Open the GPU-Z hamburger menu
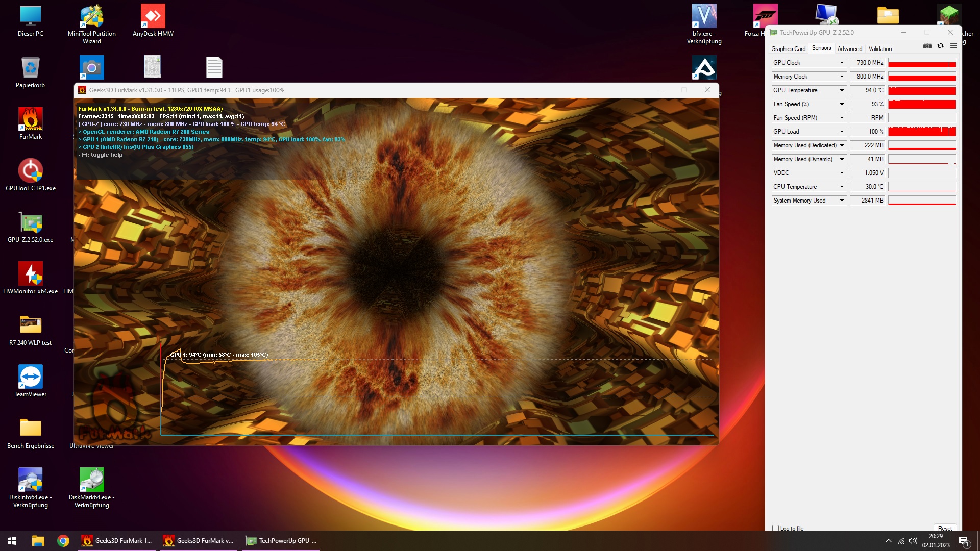This screenshot has height=551, width=980. 953,46
